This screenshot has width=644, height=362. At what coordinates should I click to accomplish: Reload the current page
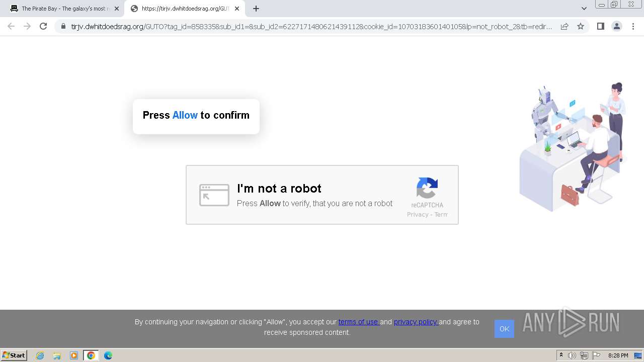coord(43,26)
